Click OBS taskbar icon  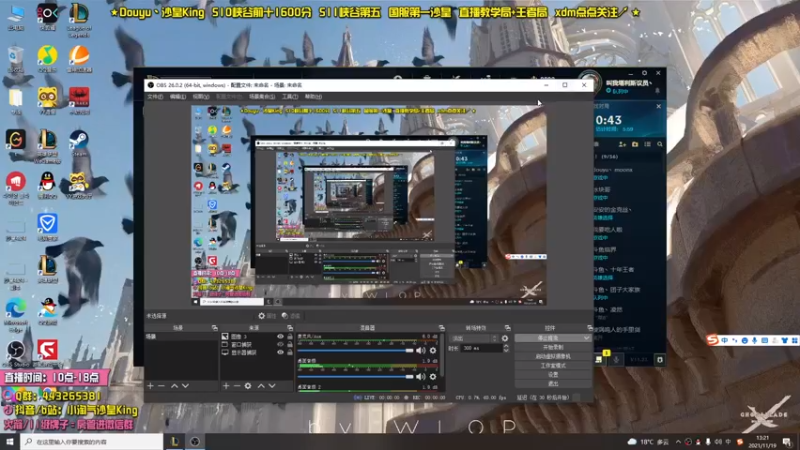(x=195, y=442)
